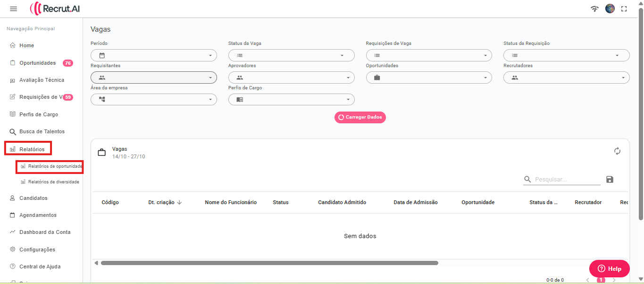Click the Carregar Dados button
Image resolution: width=644 pixels, height=284 pixels.
tap(360, 117)
